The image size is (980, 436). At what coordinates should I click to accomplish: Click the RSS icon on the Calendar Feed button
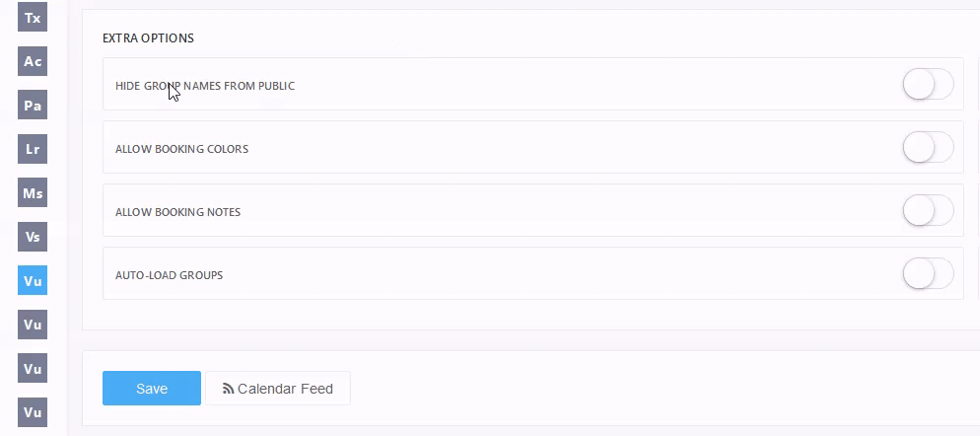228,389
